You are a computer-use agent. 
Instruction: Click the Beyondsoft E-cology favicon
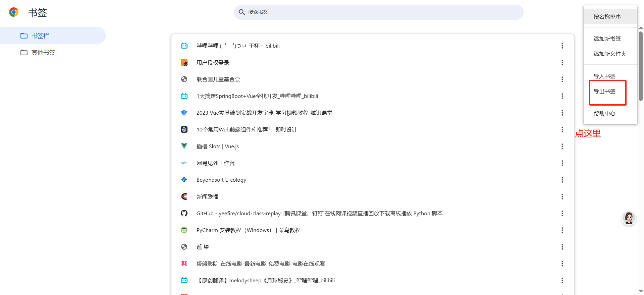click(184, 180)
